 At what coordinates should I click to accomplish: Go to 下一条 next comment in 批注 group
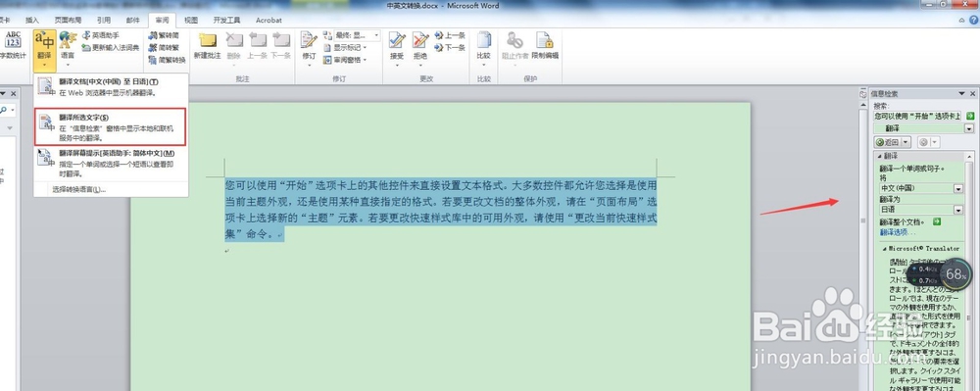point(280,46)
